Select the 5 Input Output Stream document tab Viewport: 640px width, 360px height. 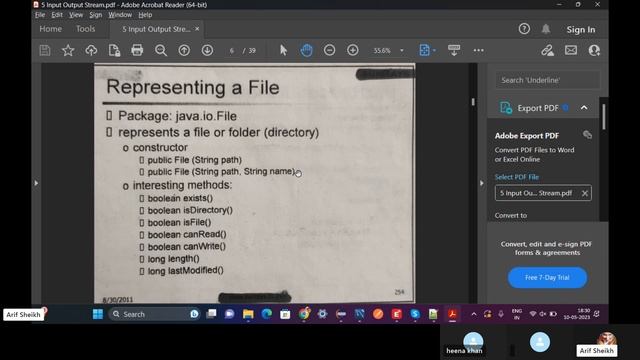click(156, 29)
